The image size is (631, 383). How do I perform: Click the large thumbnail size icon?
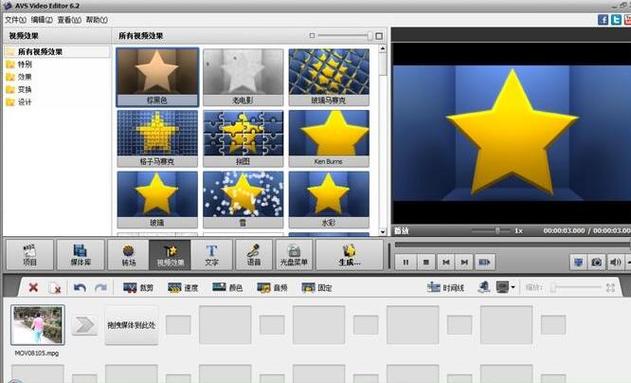(379, 36)
